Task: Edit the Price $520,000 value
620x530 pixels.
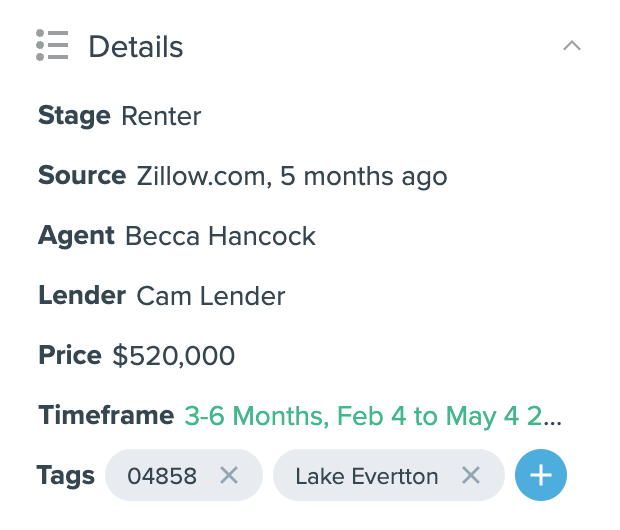Action: tap(174, 356)
